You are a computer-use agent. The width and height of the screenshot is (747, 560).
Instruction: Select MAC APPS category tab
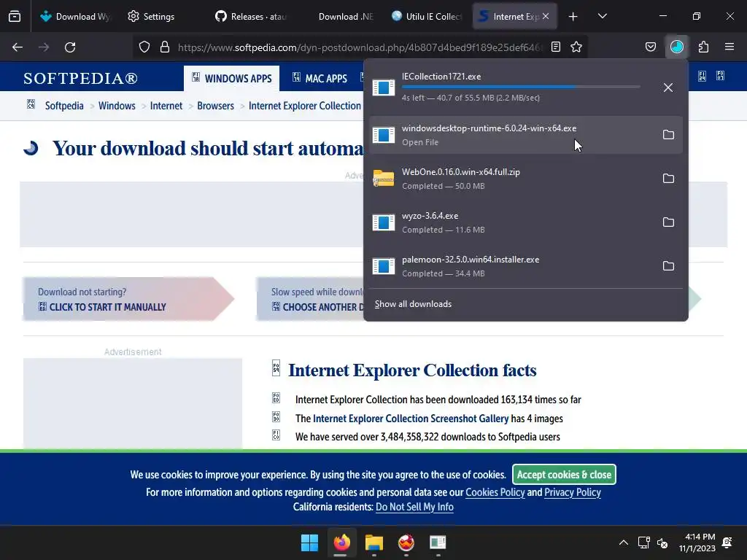coord(320,78)
